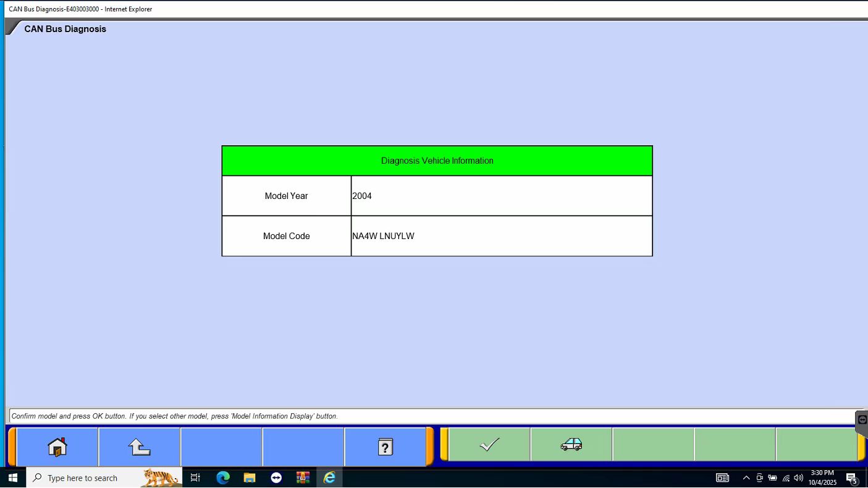Open Task View in the taskbar
Viewport: 868px width, 488px height.
click(x=195, y=477)
